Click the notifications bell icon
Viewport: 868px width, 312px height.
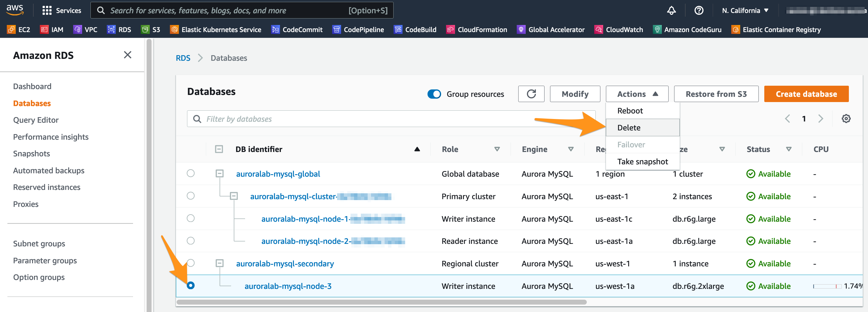pos(671,10)
